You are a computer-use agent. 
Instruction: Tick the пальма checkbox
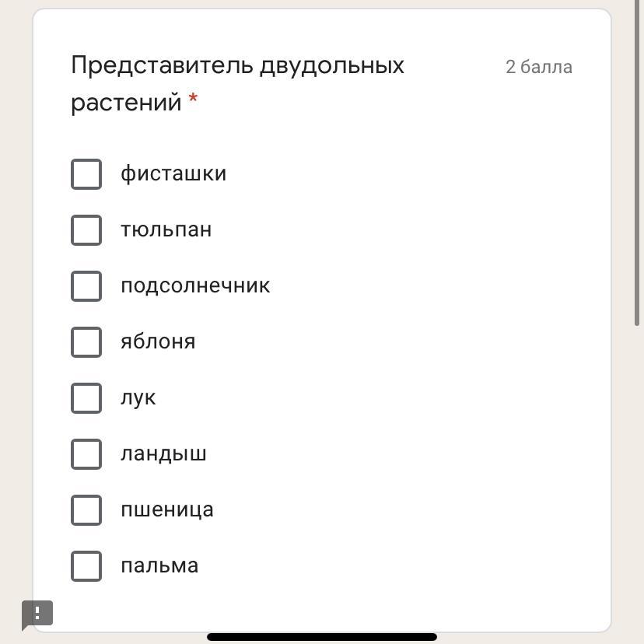(x=86, y=566)
